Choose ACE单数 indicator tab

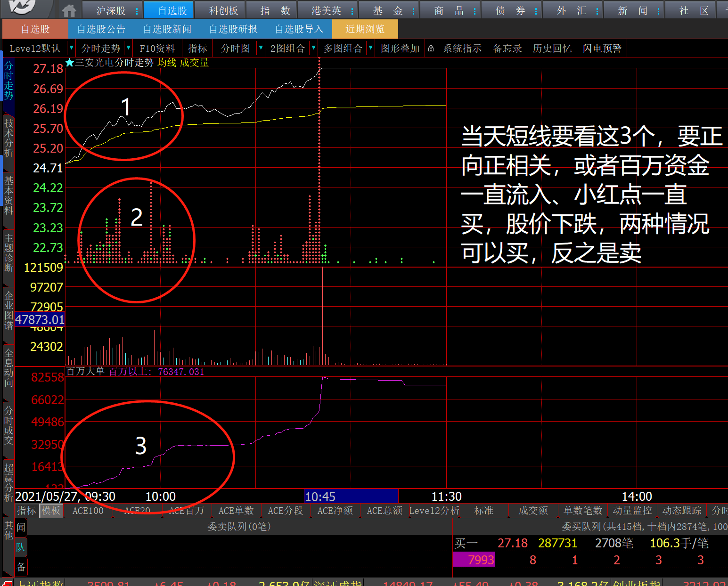click(x=236, y=511)
